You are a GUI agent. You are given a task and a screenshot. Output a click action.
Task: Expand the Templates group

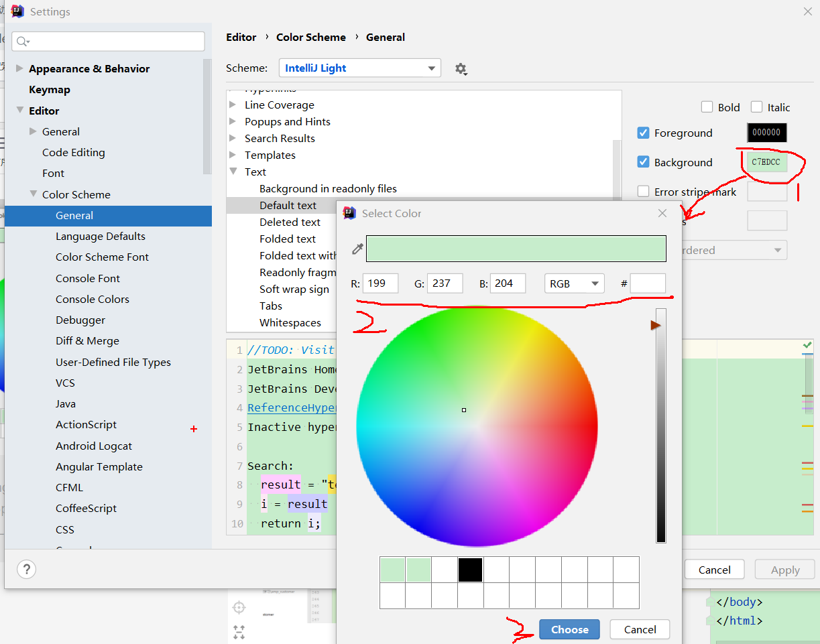click(233, 155)
